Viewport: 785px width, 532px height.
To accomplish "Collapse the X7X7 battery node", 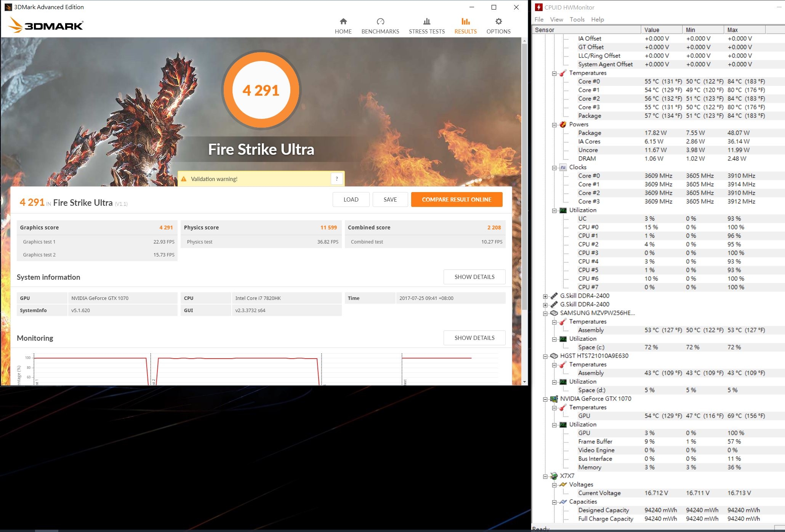I will [545, 476].
